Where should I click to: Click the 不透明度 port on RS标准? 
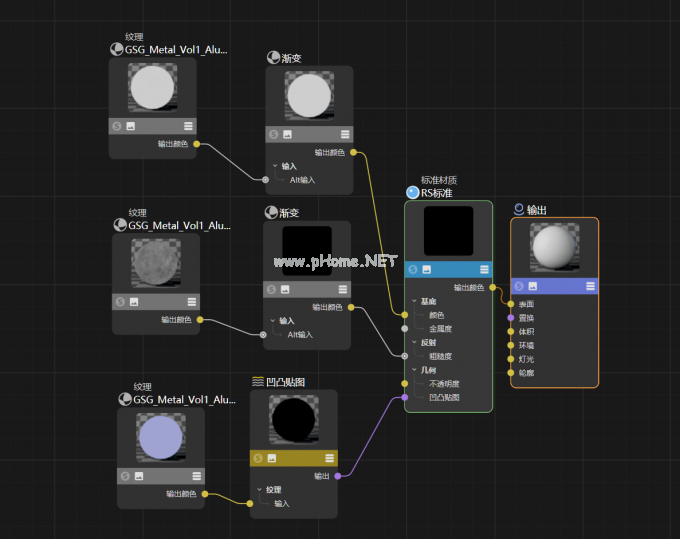point(405,383)
